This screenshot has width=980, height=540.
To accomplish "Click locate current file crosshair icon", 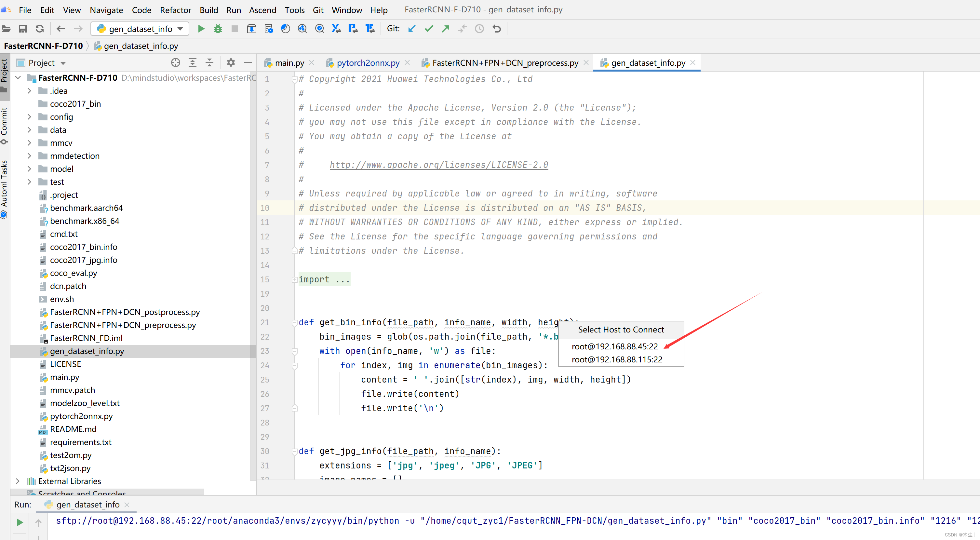I will tap(175, 62).
